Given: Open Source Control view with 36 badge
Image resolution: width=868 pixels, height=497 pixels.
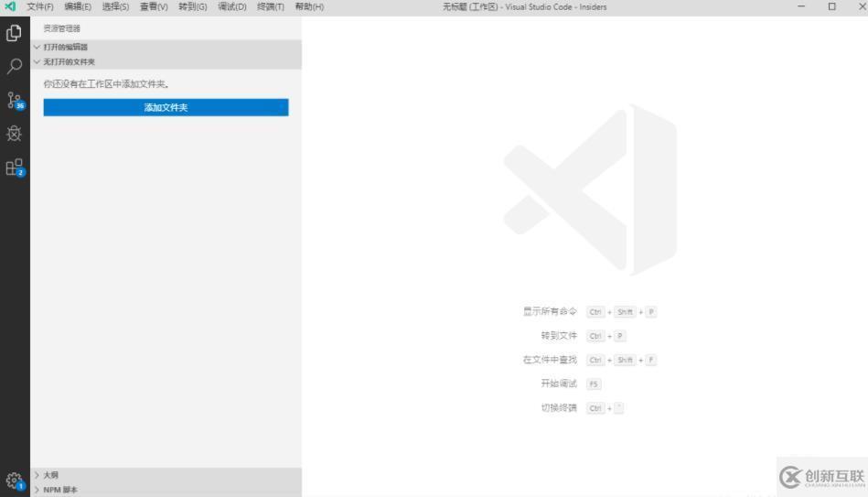Looking at the screenshot, I should (15, 101).
